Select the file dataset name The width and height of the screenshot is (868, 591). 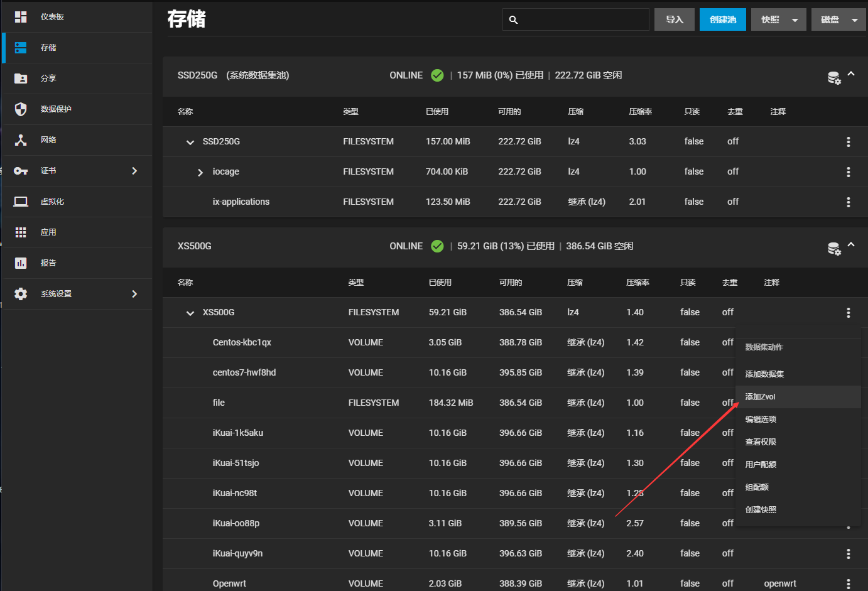point(219,403)
